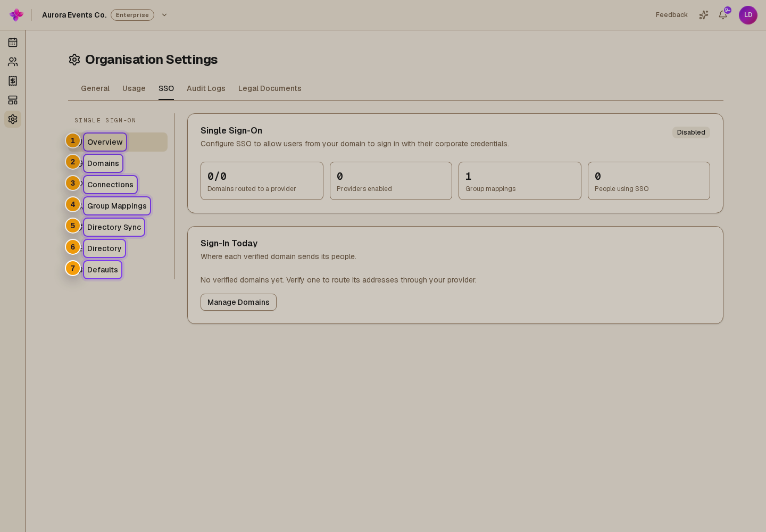Open the notifications bell

coord(723,15)
